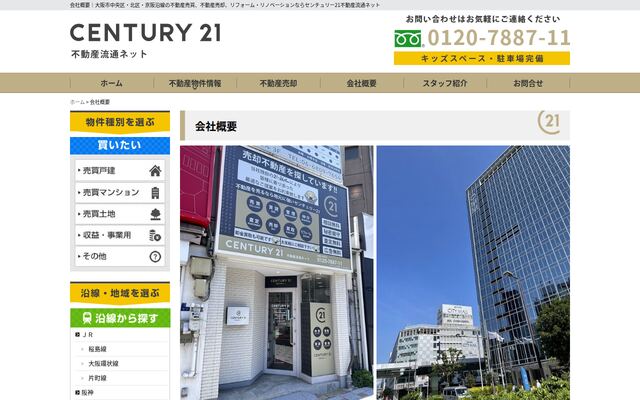Viewport: 640px width, 400px height.
Task: Click the 収益・事業用 category button
Action: pos(120,236)
